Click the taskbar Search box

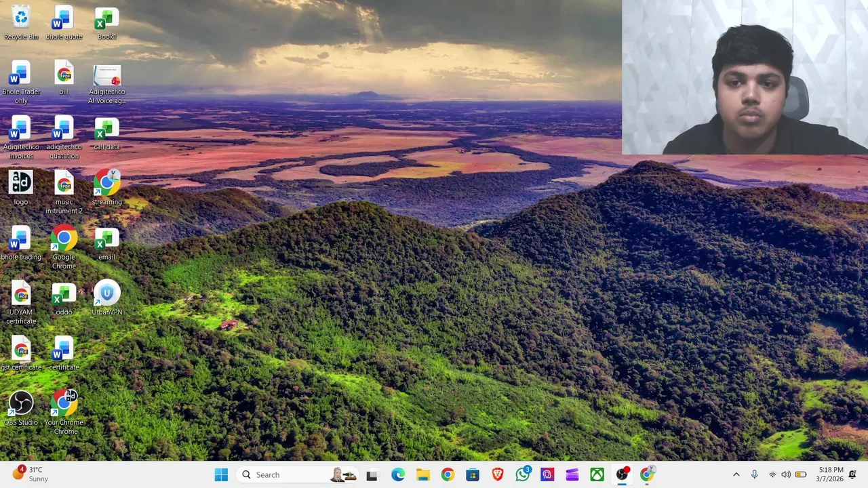point(298,474)
